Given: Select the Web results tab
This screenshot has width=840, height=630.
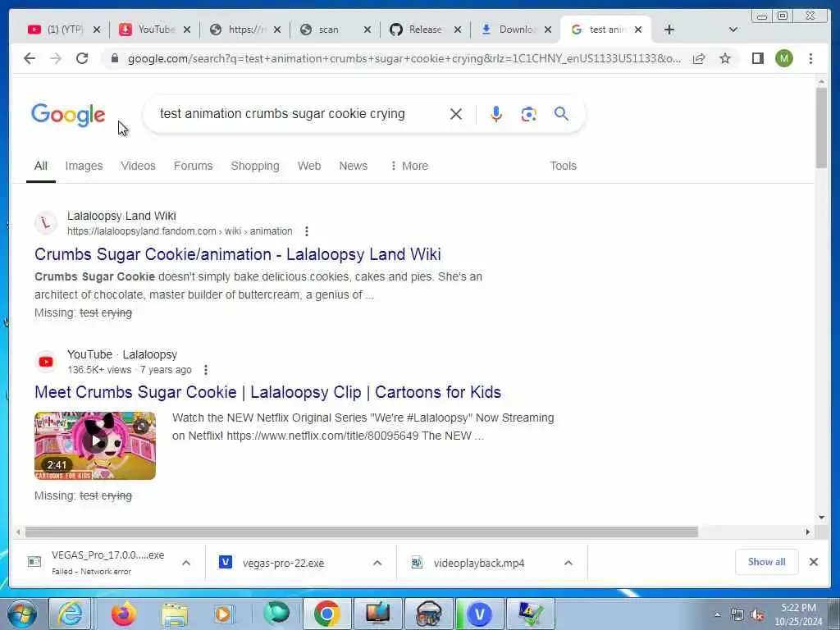Looking at the screenshot, I should pyautogui.click(x=309, y=166).
